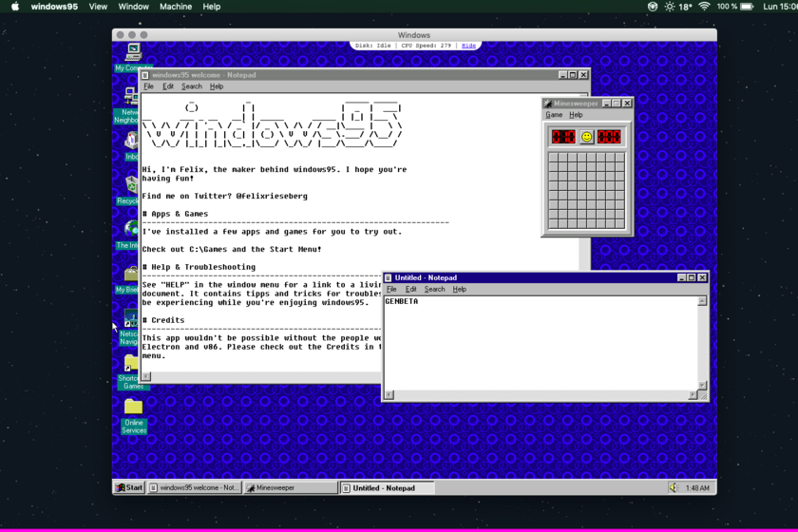Open Help menu in windows95 welcome Notepad
Screen dimensions: 798x532
pyautogui.click(x=217, y=86)
